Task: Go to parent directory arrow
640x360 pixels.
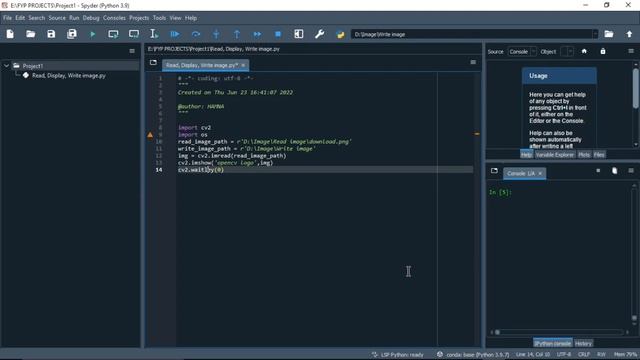Action: (x=629, y=34)
